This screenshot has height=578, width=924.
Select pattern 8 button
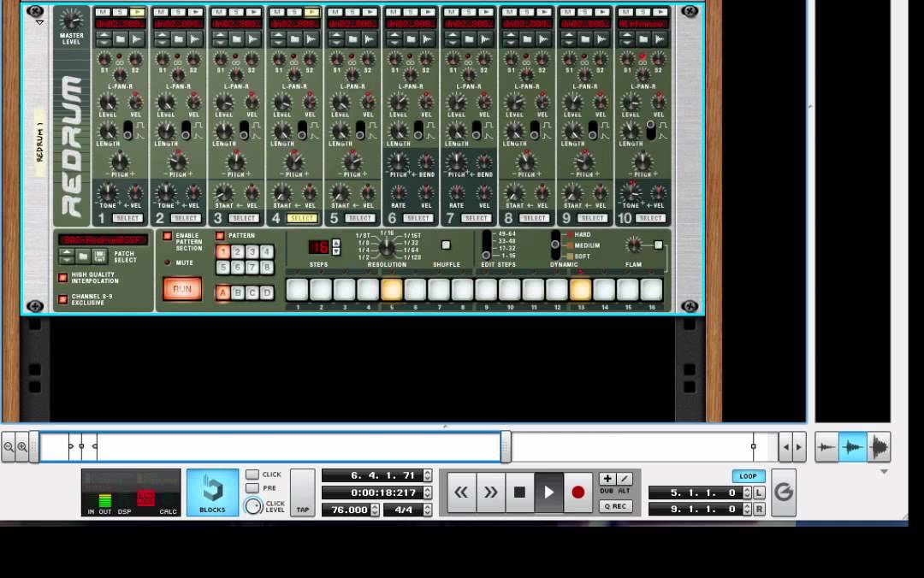267,268
